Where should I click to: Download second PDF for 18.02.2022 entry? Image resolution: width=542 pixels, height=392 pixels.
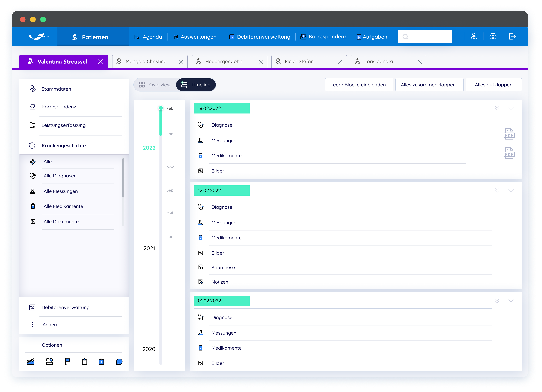(509, 153)
